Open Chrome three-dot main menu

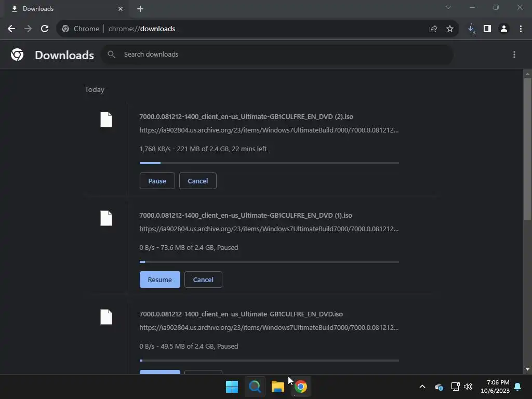pos(521,29)
